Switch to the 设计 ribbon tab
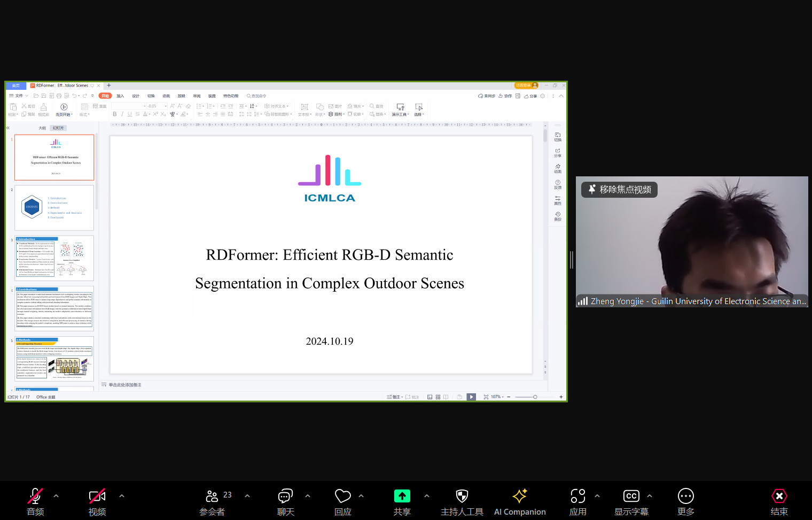This screenshot has width=812, height=520. pyautogui.click(x=136, y=96)
